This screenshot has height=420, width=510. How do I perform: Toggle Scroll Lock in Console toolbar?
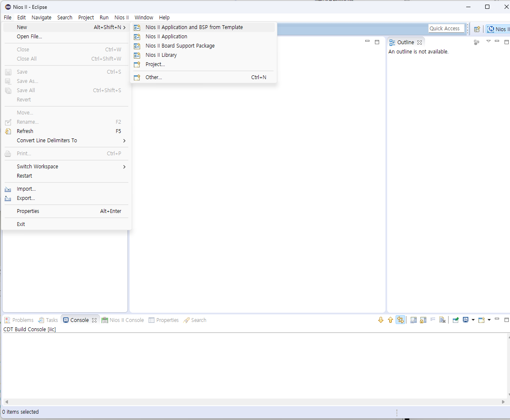click(423, 320)
